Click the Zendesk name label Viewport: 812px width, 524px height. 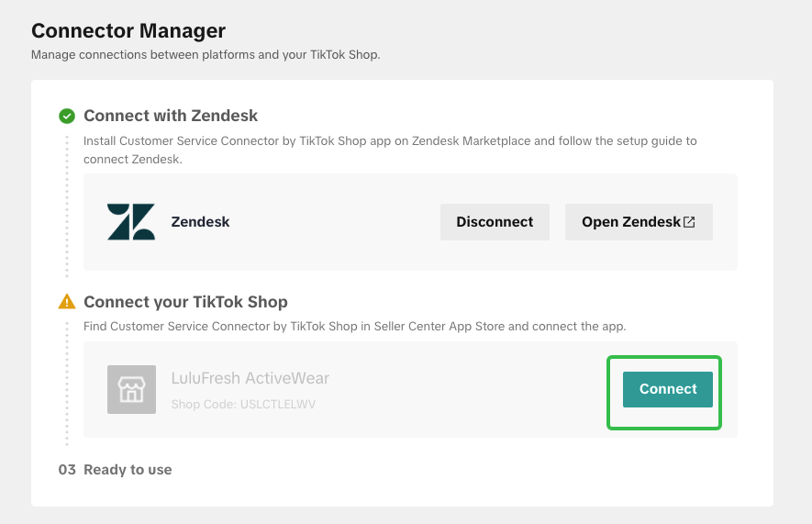(x=200, y=222)
